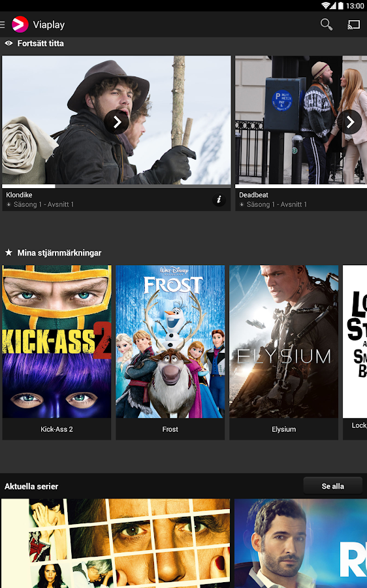The image size is (367, 588).
Task: Tap download icon next to Klondike season text
Action: tap(8, 204)
